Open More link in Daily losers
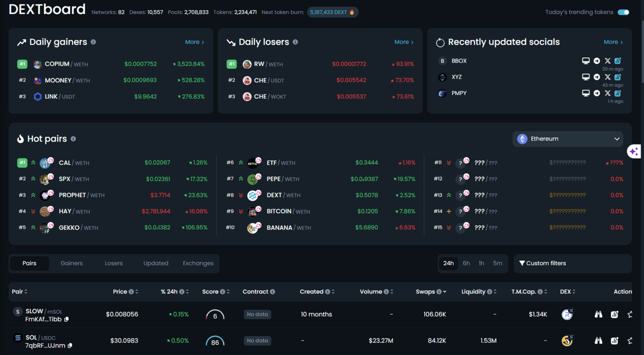Viewport: 644px width, 355px height. (404, 42)
